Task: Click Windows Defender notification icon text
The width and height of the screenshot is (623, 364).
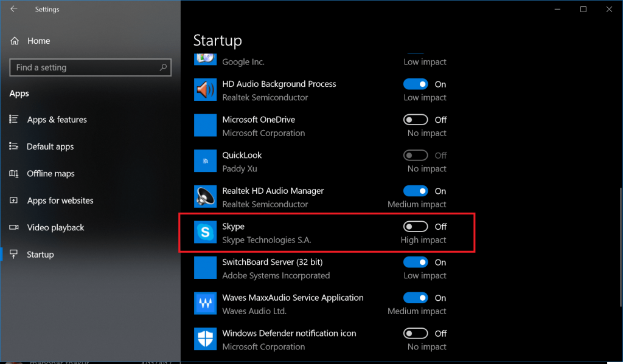Action: pyautogui.click(x=289, y=334)
